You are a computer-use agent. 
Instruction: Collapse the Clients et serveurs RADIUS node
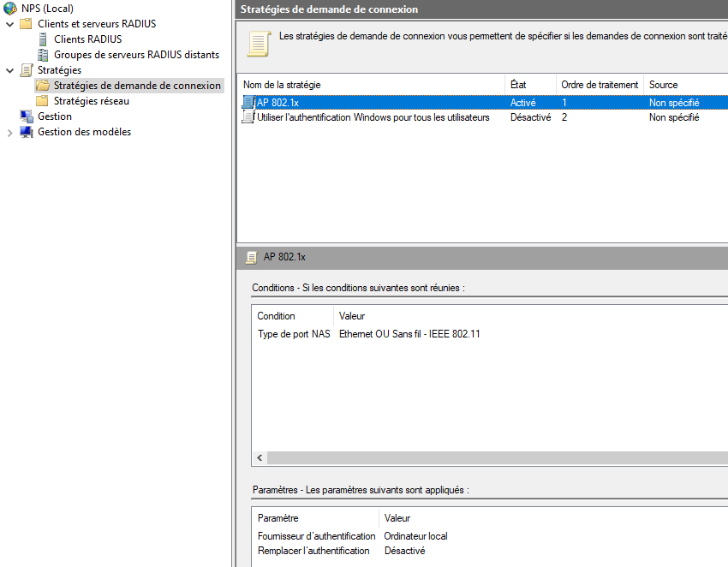(9, 24)
